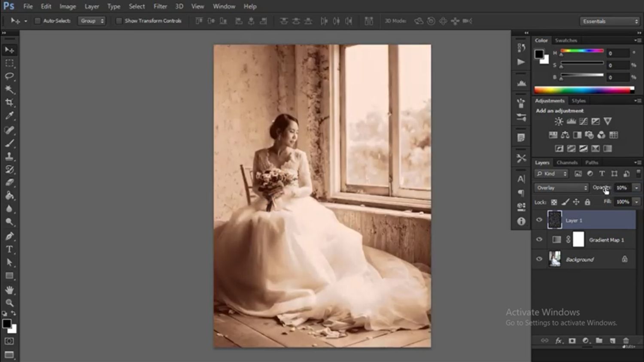Delete layer with the trash icon
Image resolution: width=644 pixels, height=362 pixels.
pyautogui.click(x=626, y=341)
